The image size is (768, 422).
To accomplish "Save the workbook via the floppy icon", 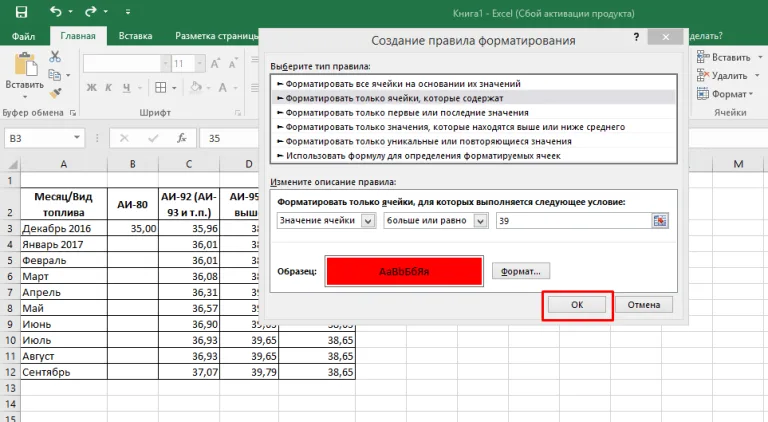I will [21, 12].
